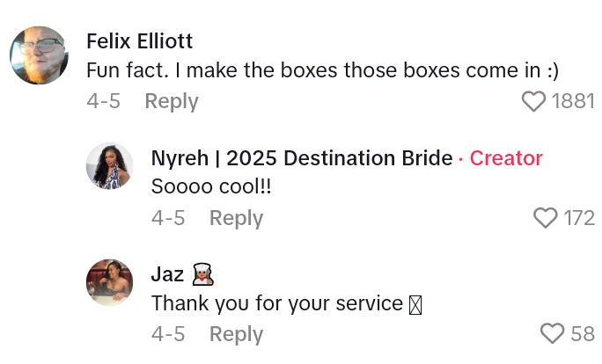Click the pink Creator badge
Image resolution: width=602 pixels, height=364 pixels.
pyautogui.click(x=506, y=158)
